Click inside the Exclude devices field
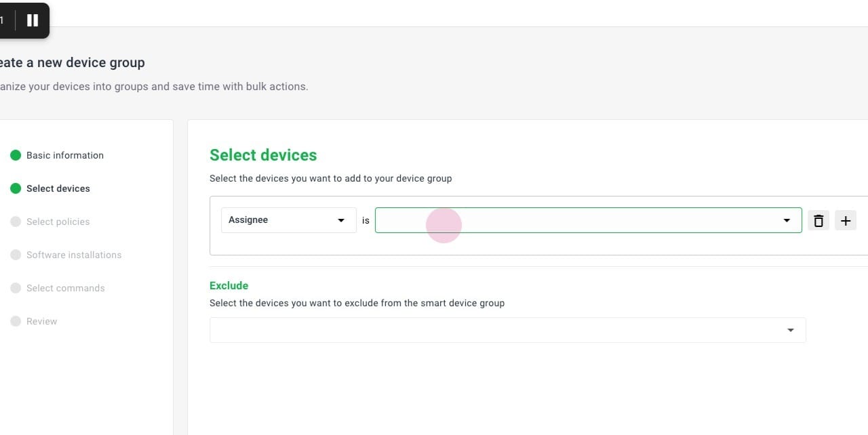 pos(495,330)
